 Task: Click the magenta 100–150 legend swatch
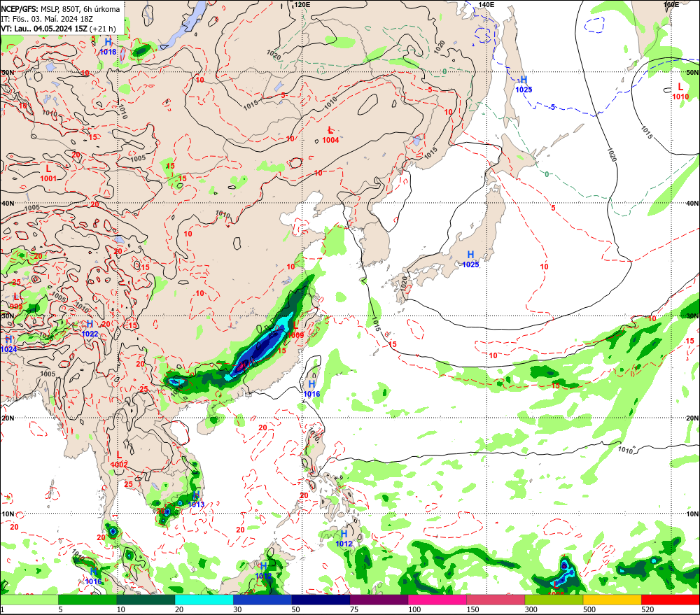point(437,600)
